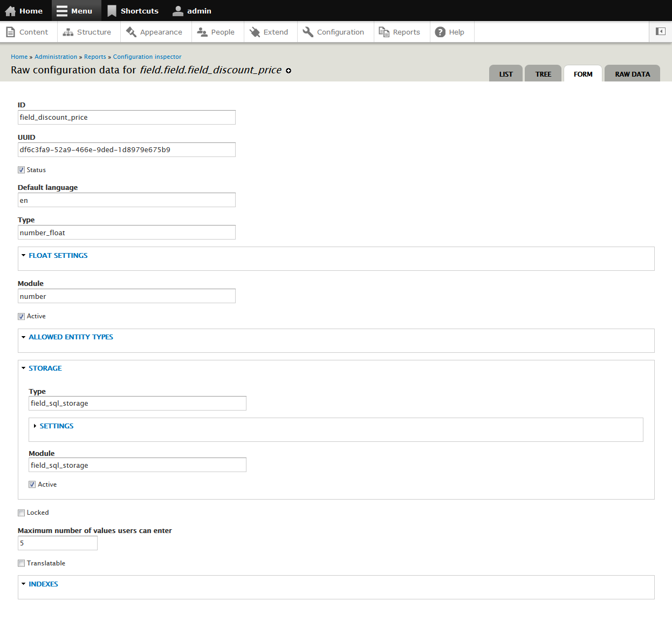Image resolution: width=672 pixels, height=628 pixels.
Task: Open the Reports icon
Action: coord(384,32)
